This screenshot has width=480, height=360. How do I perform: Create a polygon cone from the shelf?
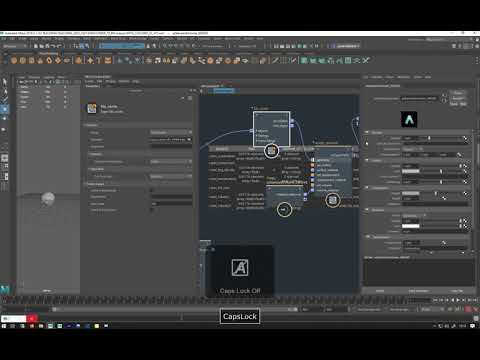coord(40,60)
